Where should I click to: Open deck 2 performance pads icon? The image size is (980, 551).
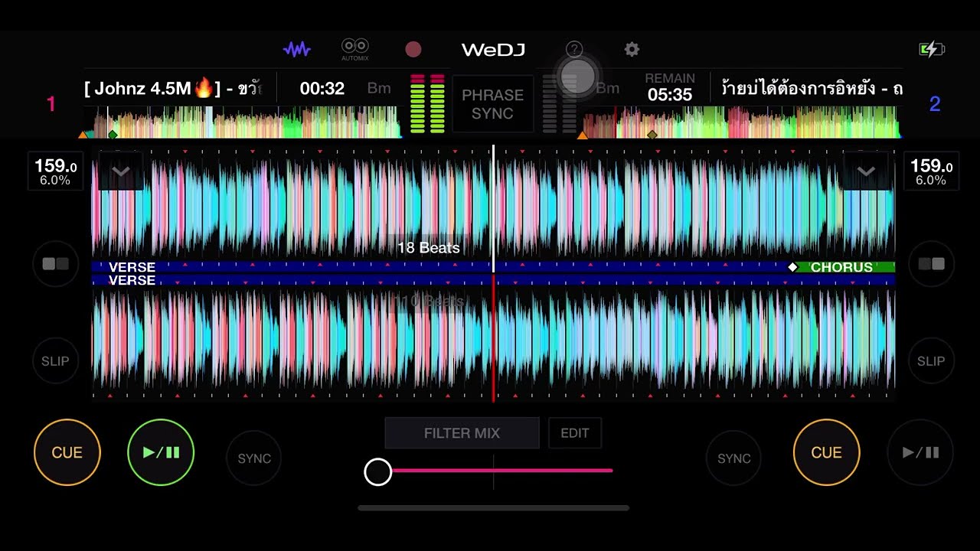point(931,264)
